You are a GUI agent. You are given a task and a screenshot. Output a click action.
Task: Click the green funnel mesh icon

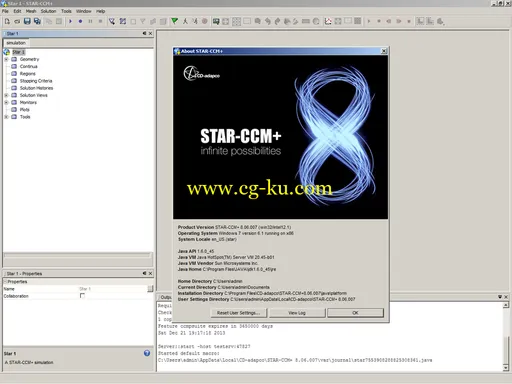174,21
